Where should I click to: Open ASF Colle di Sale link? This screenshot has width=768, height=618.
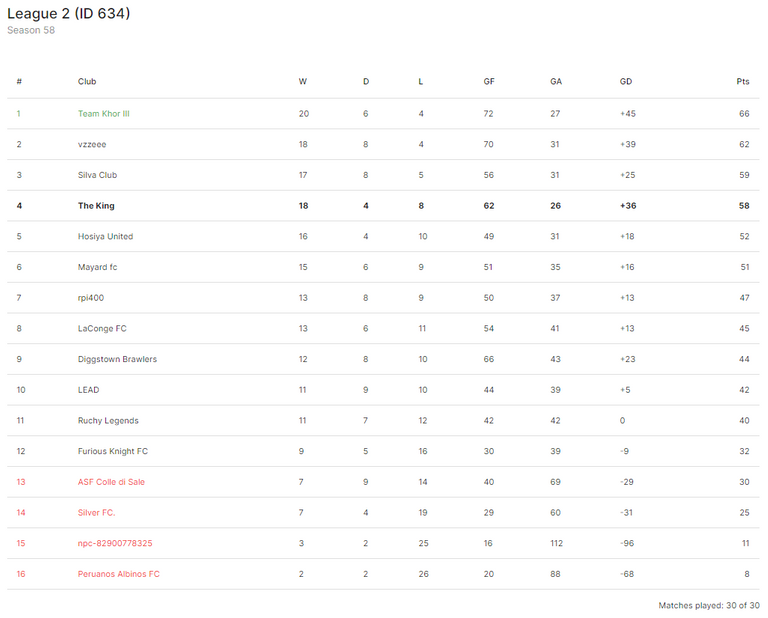(x=111, y=482)
